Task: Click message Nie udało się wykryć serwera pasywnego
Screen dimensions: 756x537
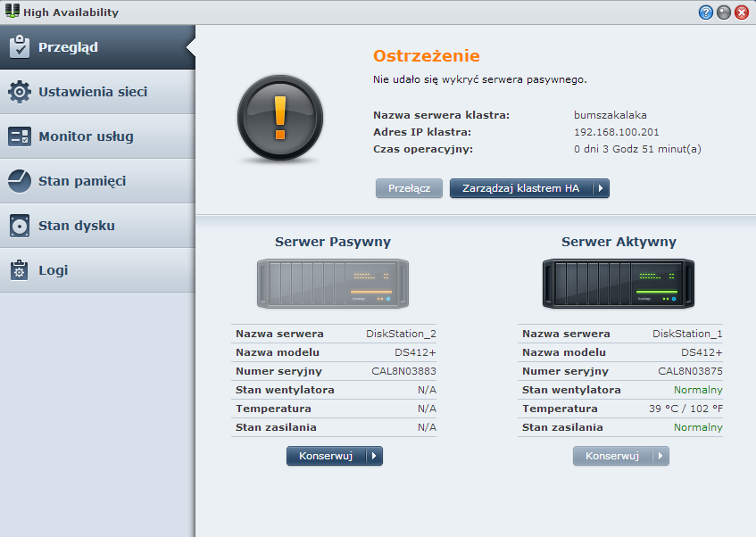Action: click(x=479, y=79)
